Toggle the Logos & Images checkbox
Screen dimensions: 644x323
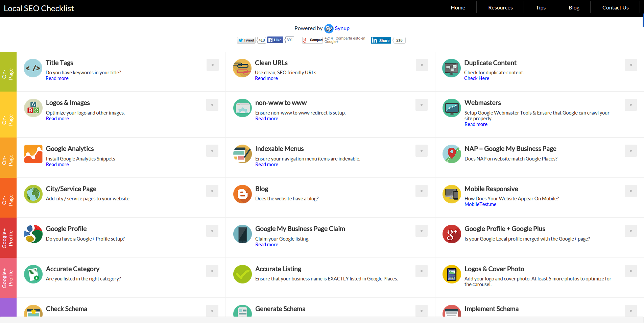(212, 105)
